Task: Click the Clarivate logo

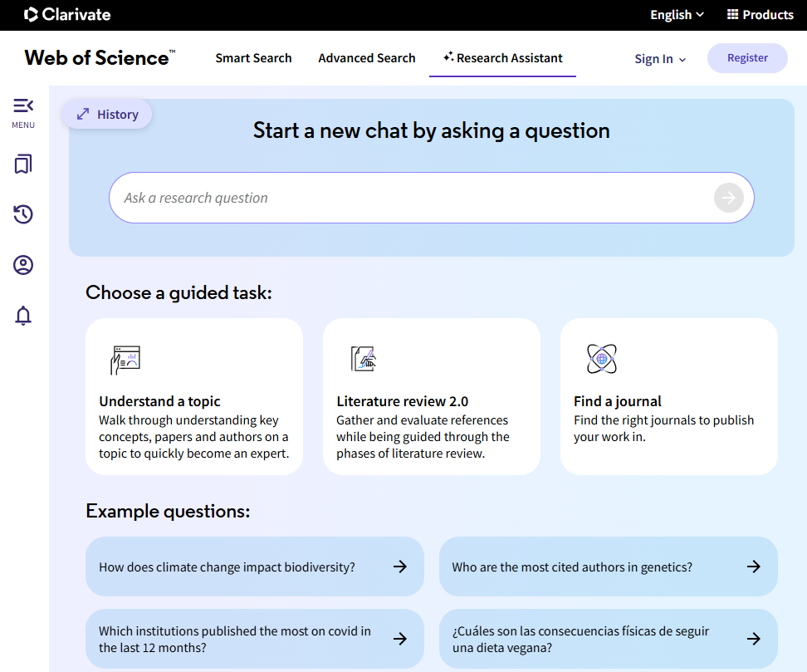Action: pos(67,15)
